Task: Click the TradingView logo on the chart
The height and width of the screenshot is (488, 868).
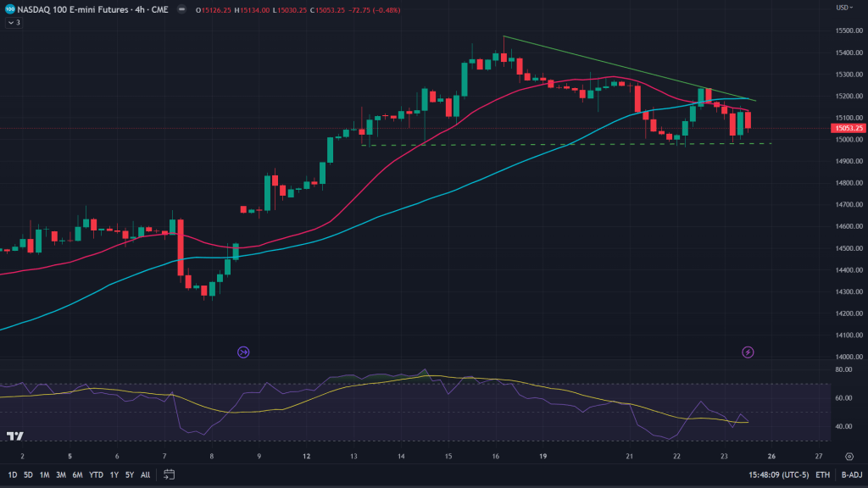Action: pyautogui.click(x=14, y=436)
